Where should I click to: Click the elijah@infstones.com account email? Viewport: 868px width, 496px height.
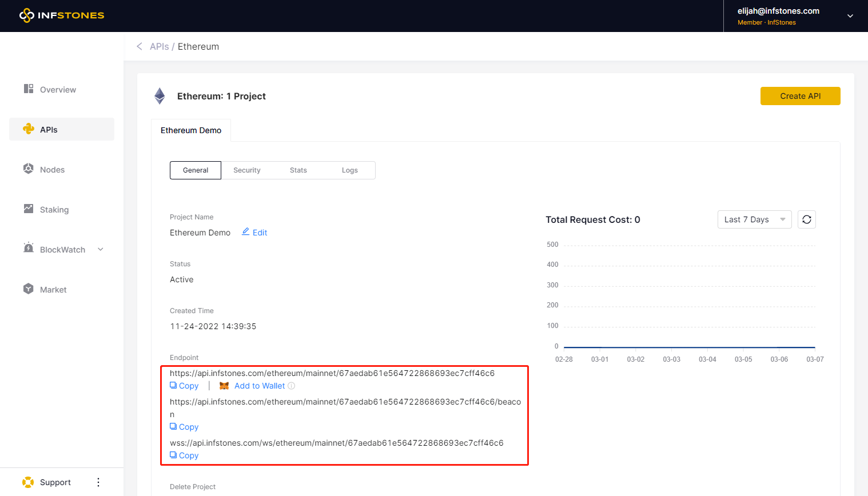[778, 11]
